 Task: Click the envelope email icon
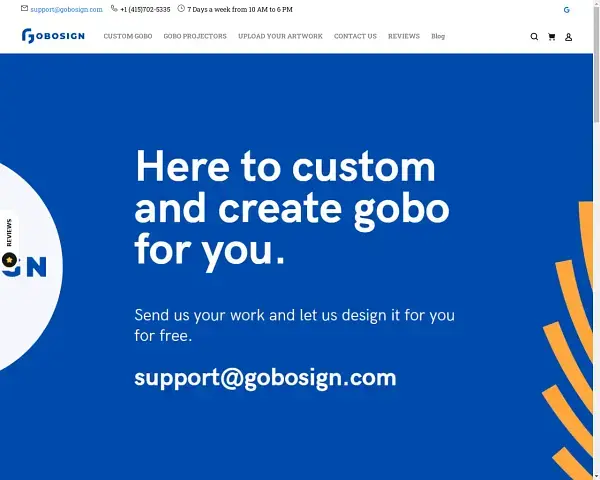click(24, 9)
